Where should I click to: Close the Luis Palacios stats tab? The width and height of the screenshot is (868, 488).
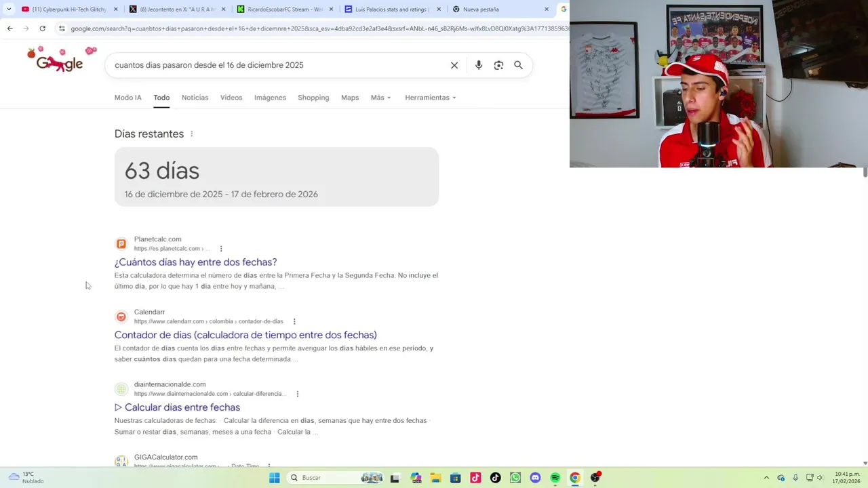pos(439,9)
